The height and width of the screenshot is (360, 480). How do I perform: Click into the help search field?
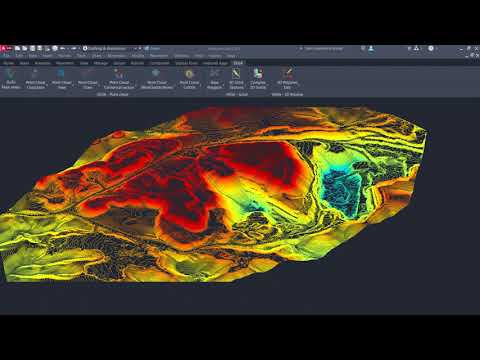point(323,49)
